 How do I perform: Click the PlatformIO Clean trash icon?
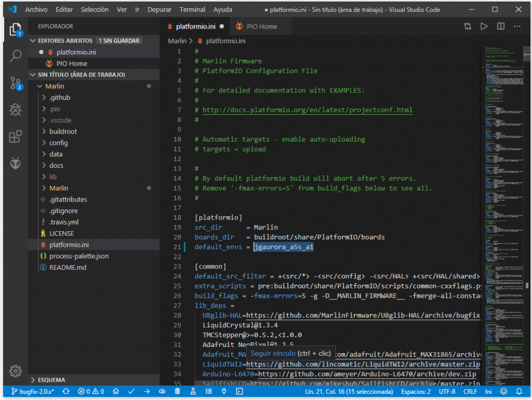[x=178, y=391]
